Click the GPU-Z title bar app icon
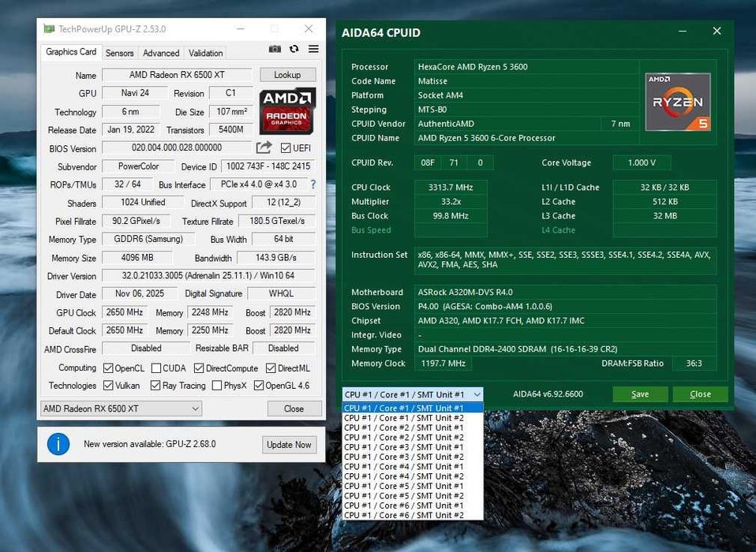This screenshot has height=552, width=756. pos(49,29)
